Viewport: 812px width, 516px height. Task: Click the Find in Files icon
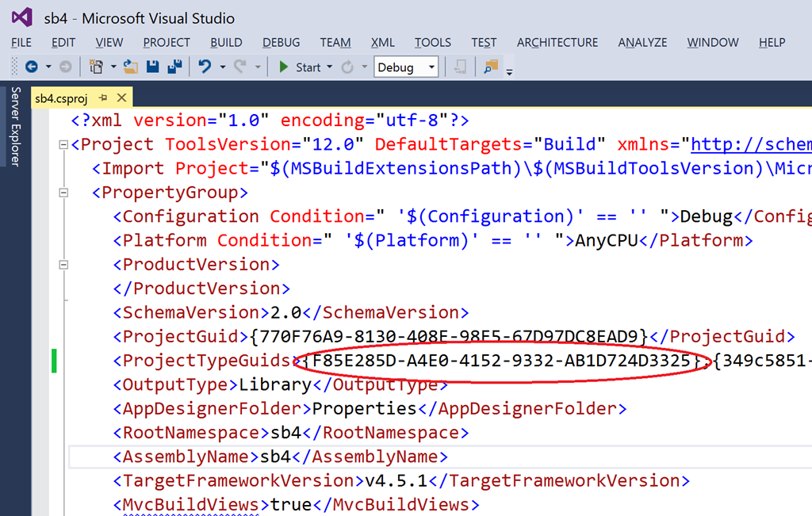(490, 67)
